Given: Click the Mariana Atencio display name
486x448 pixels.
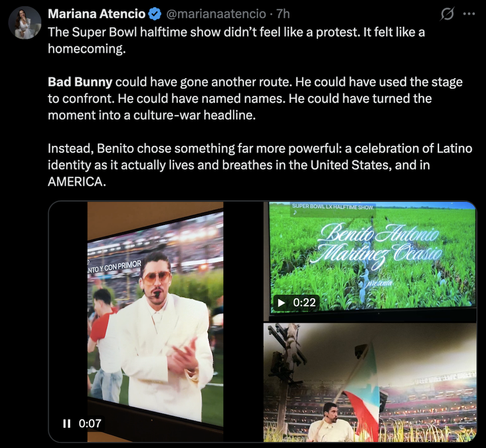Looking at the screenshot, I should point(97,14).
